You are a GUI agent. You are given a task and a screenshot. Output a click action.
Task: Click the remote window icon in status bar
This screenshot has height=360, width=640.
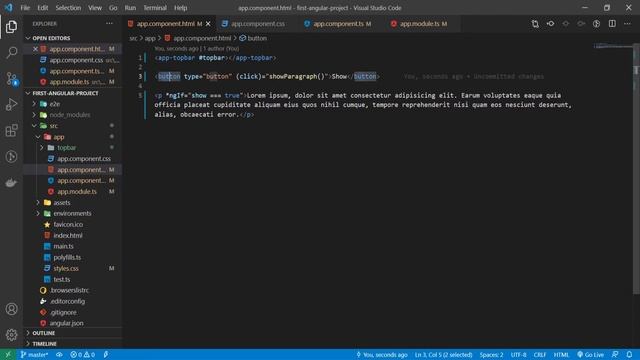(x=8, y=354)
